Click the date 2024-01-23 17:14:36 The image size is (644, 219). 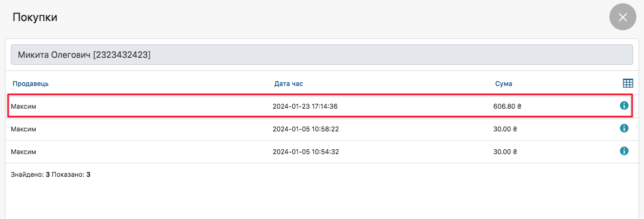click(x=305, y=107)
